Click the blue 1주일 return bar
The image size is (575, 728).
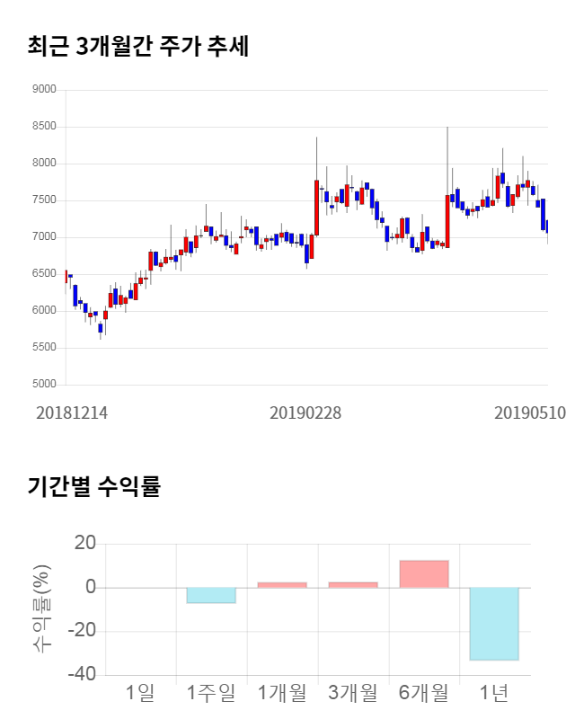(x=211, y=595)
